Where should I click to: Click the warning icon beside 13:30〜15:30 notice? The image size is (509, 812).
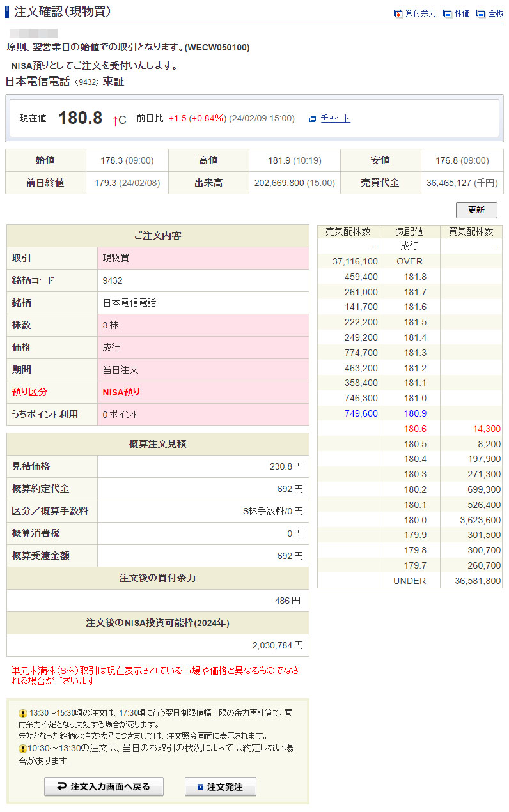click(x=23, y=713)
